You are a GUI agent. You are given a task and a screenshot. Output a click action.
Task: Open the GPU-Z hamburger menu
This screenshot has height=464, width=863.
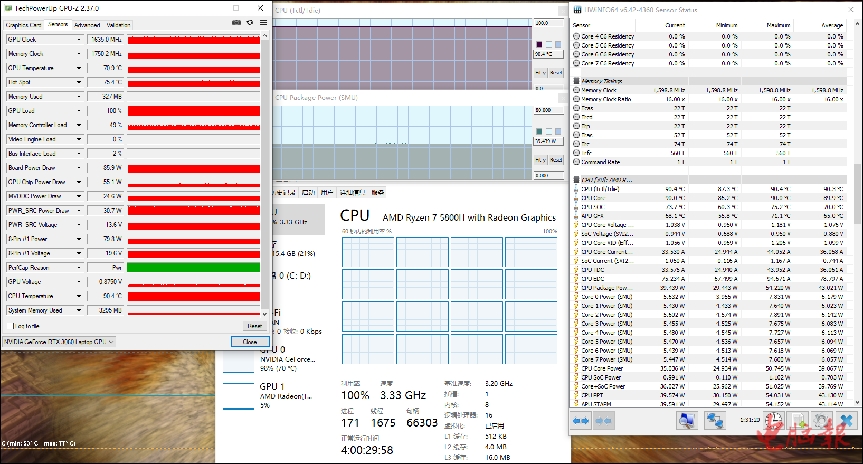coord(262,22)
